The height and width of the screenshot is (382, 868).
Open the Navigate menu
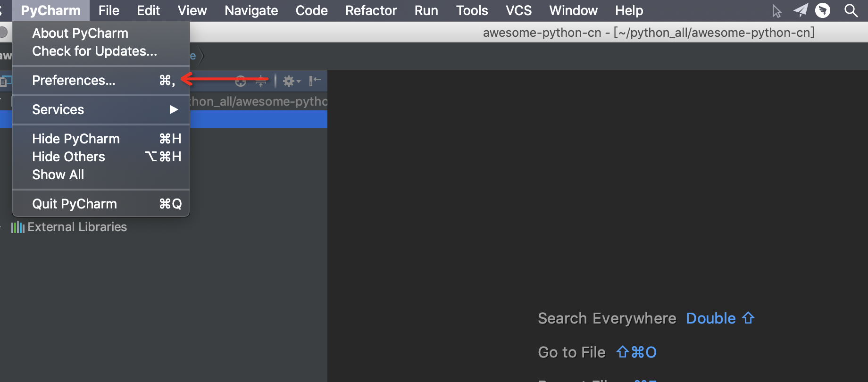click(251, 10)
